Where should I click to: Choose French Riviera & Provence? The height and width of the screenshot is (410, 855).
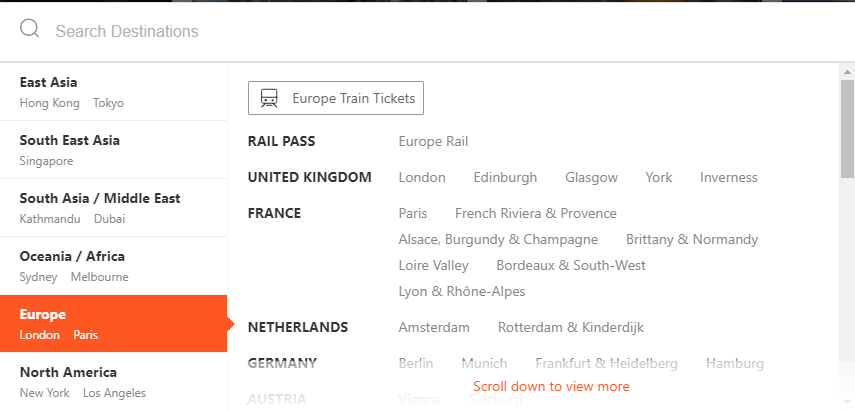(535, 213)
